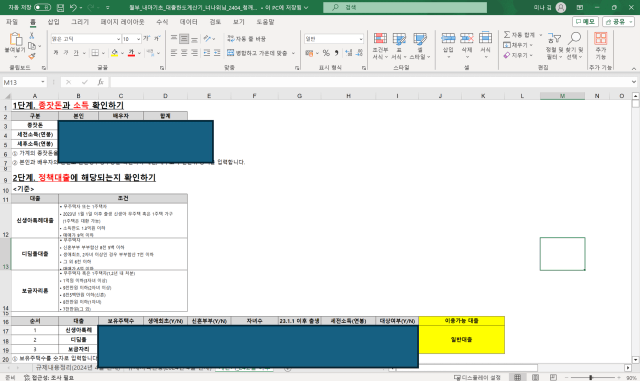
Task: Click the zoom slider in status bar
Action: (590, 377)
